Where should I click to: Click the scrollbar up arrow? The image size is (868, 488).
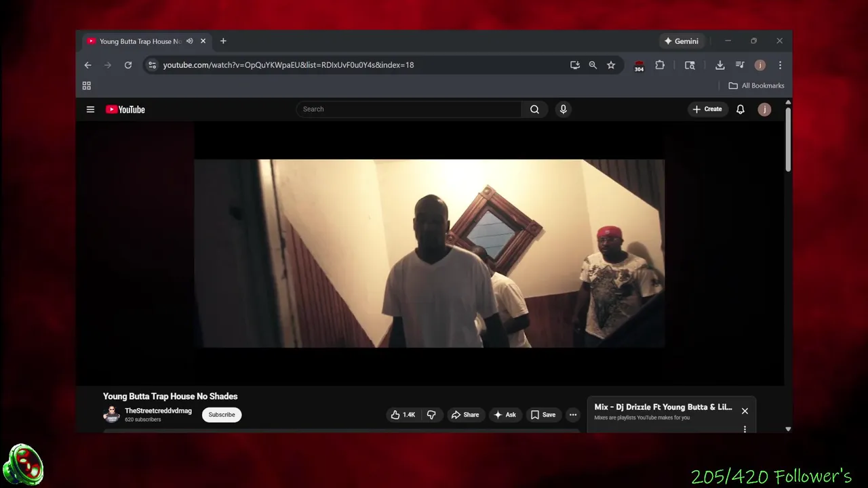click(788, 102)
